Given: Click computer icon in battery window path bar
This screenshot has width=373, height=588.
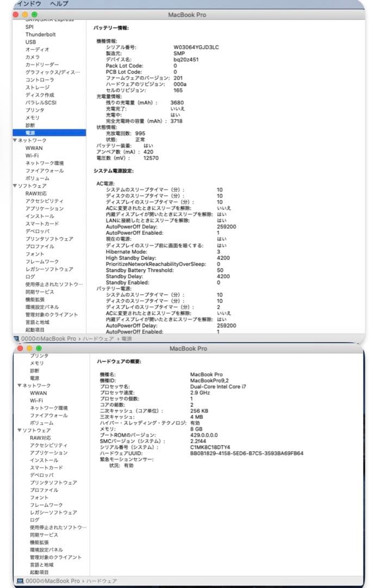Looking at the screenshot, I should (x=16, y=339).
